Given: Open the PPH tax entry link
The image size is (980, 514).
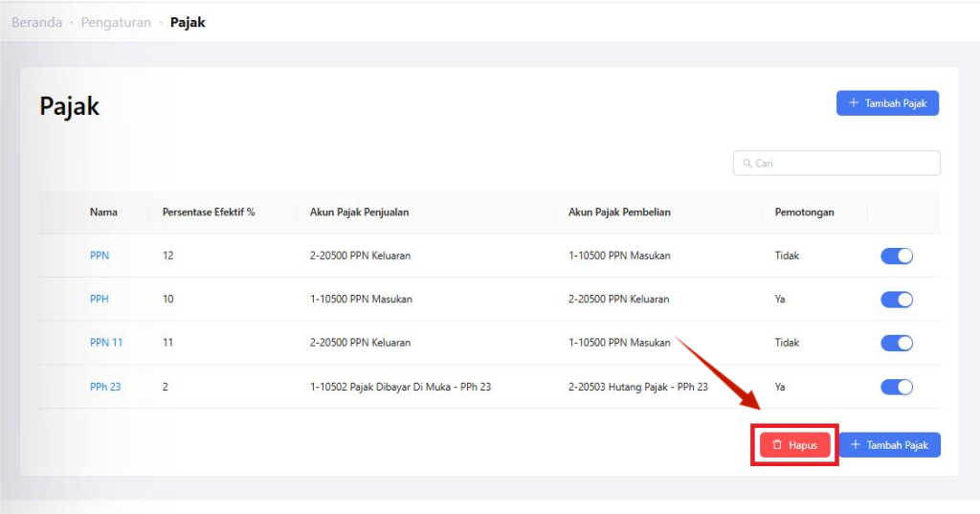Looking at the screenshot, I should (100, 299).
